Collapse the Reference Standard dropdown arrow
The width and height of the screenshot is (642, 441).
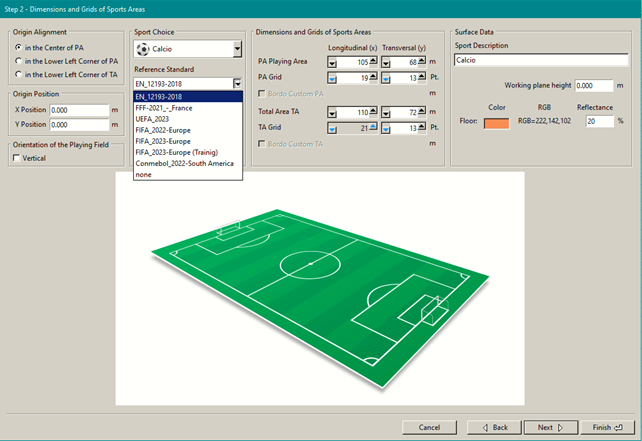pos(237,84)
